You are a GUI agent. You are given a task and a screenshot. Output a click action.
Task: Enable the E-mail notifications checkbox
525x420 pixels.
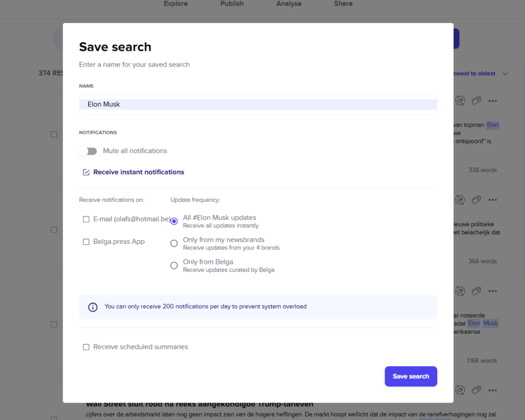(86, 219)
